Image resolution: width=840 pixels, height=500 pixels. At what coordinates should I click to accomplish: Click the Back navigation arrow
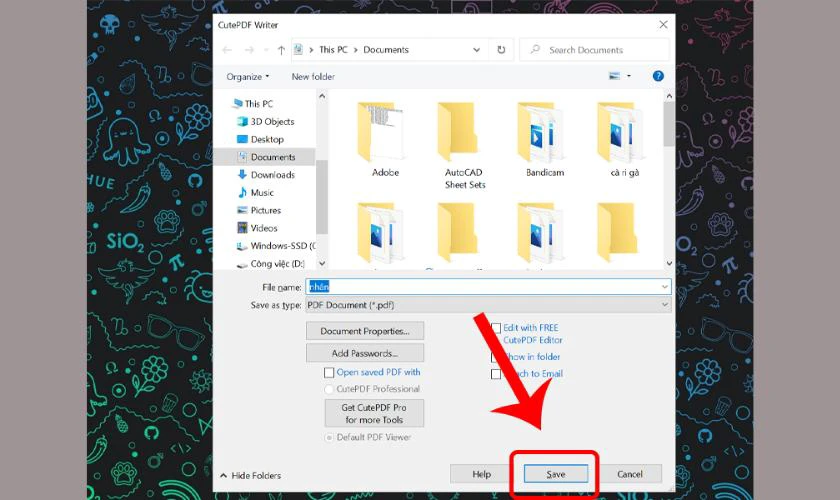pyautogui.click(x=227, y=50)
